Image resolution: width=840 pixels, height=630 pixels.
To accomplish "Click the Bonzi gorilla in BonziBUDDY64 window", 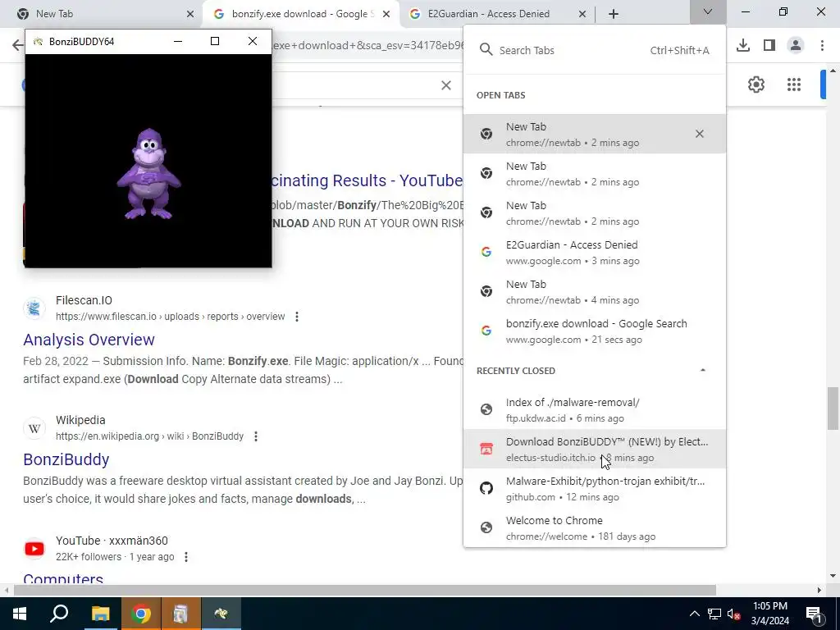I will (x=149, y=174).
